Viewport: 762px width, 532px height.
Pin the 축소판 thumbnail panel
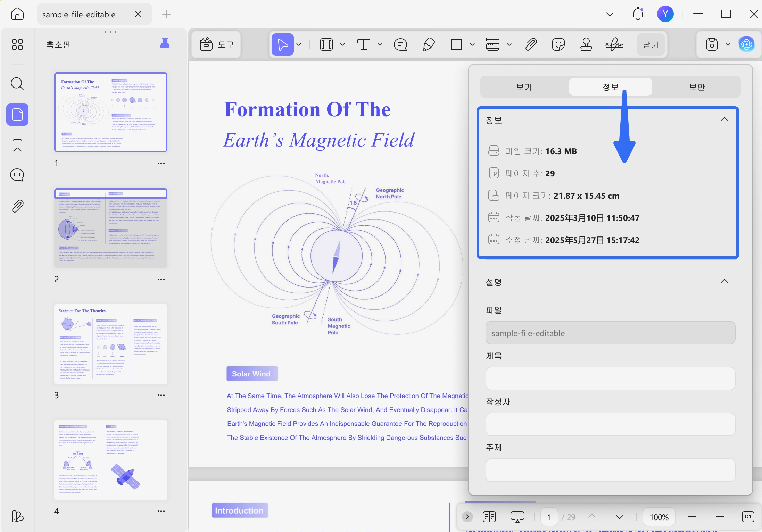coord(165,44)
